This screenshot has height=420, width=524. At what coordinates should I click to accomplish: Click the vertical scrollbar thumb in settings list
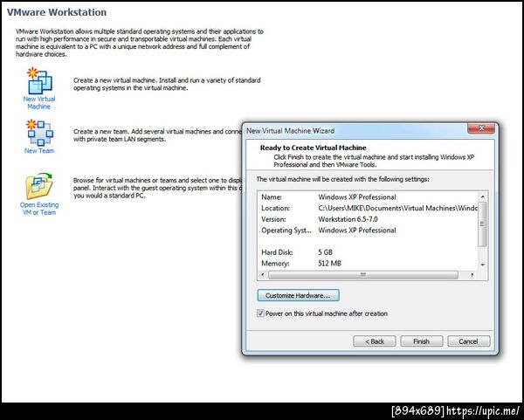click(x=482, y=224)
